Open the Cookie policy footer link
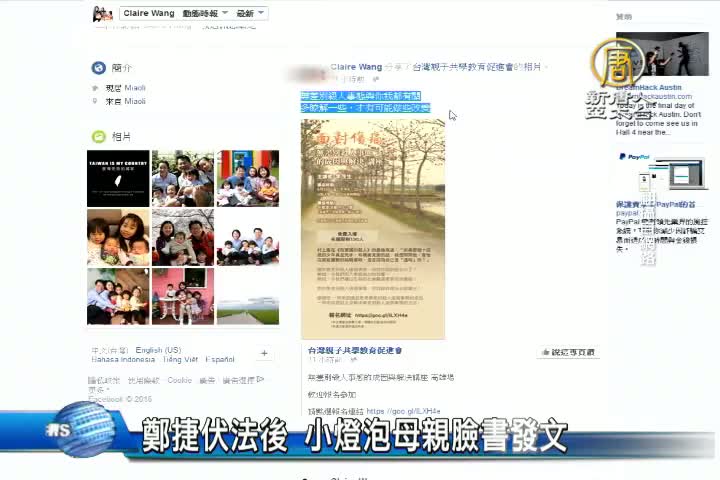 click(x=180, y=381)
